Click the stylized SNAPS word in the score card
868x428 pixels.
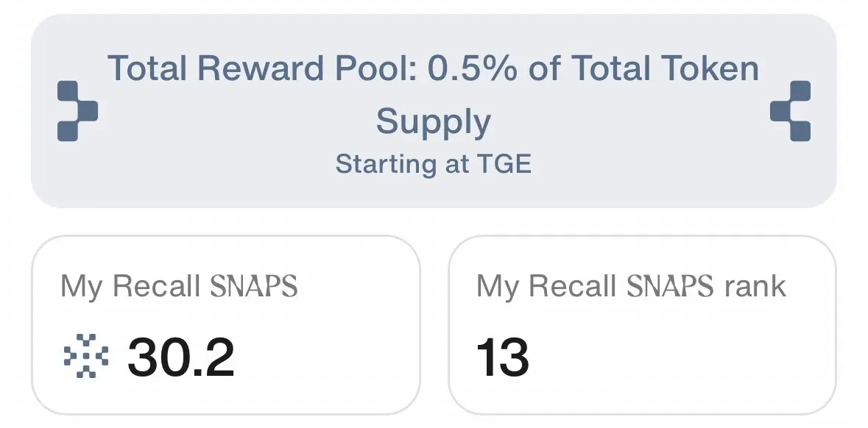tap(254, 287)
